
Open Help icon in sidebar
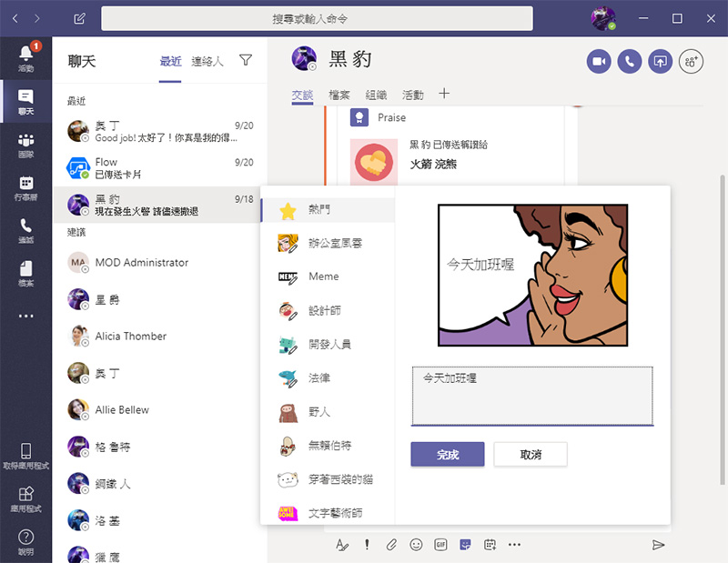(x=26, y=542)
